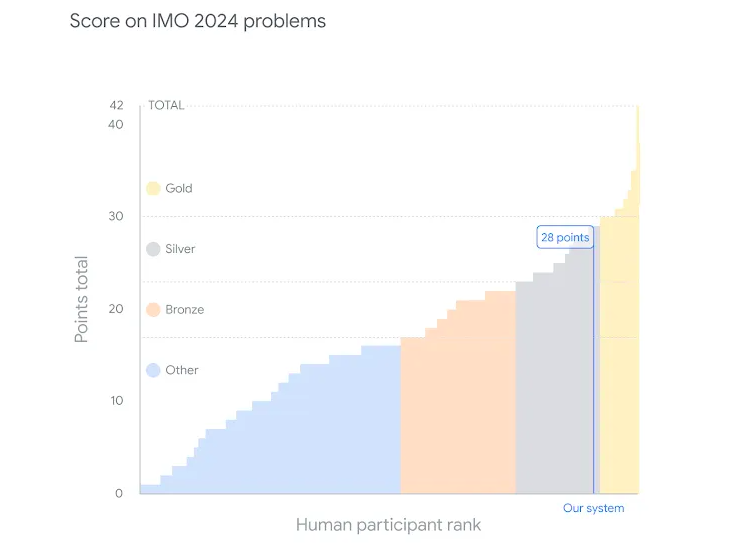Click the 42 tick label on y-axis

point(116,105)
